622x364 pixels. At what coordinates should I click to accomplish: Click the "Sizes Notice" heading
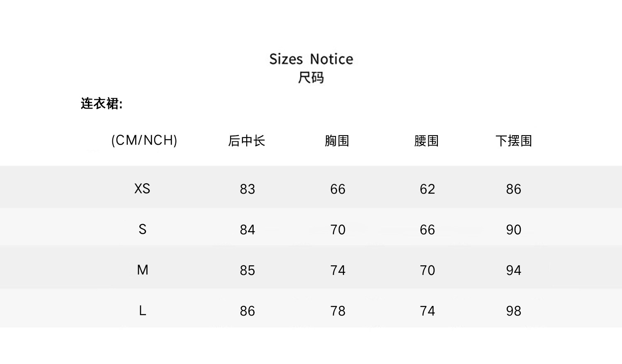tap(311, 59)
